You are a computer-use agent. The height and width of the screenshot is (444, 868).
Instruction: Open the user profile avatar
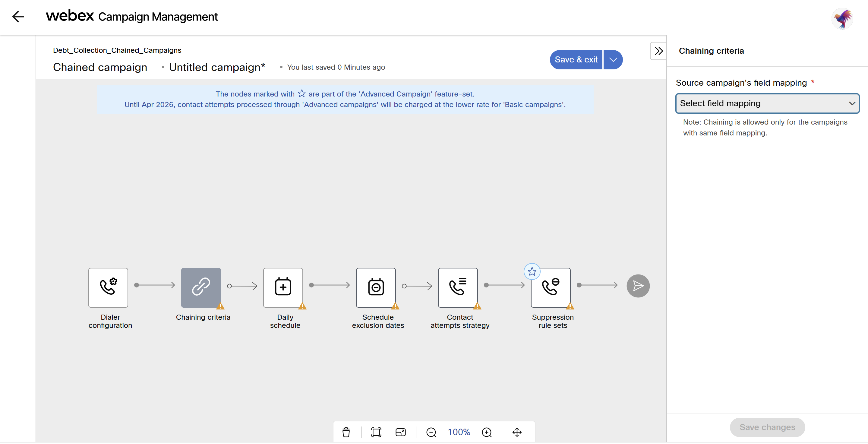click(842, 18)
